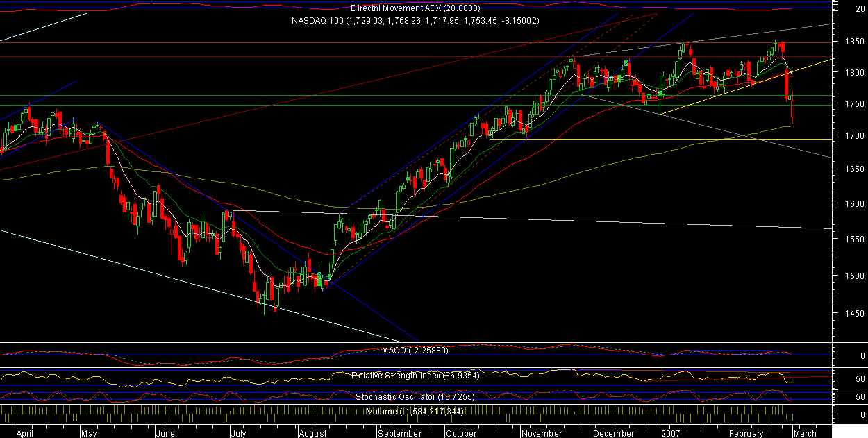Select the Relative Strength Index label
Viewport: 868px width, 438px height.
coord(415,375)
